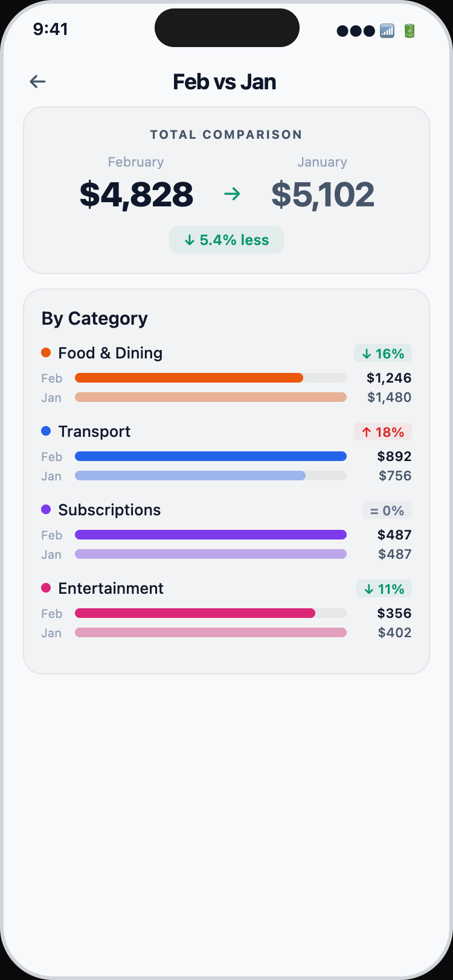
Task: Click the Transport January bar
Action: (190, 476)
